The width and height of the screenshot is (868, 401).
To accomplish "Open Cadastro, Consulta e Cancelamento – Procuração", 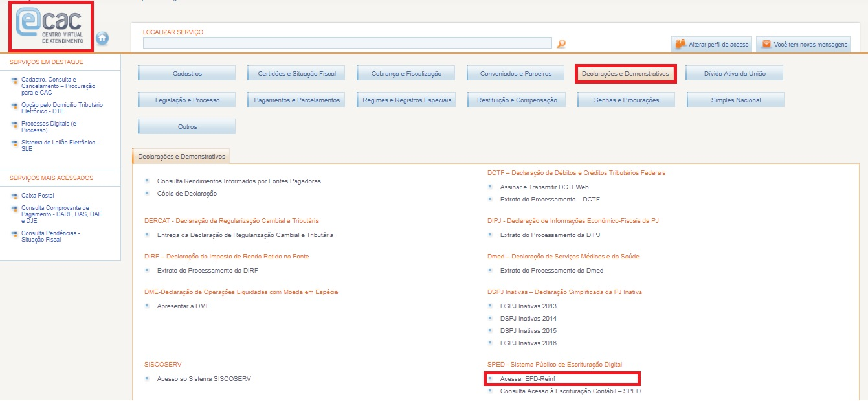I will pos(58,86).
